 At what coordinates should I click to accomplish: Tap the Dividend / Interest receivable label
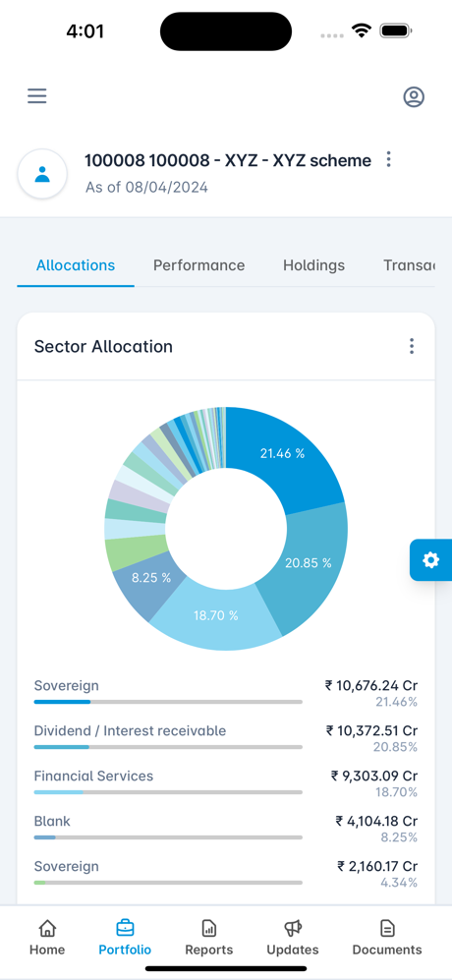(x=130, y=730)
